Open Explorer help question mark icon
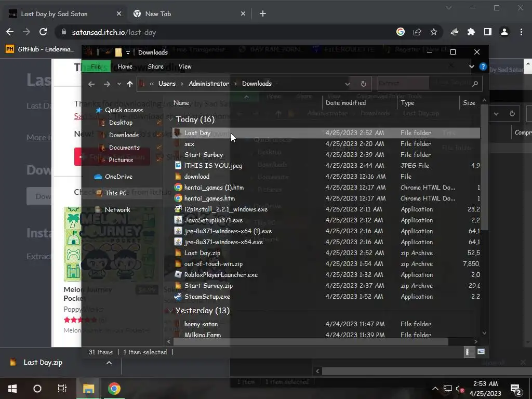 (x=483, y=66)
